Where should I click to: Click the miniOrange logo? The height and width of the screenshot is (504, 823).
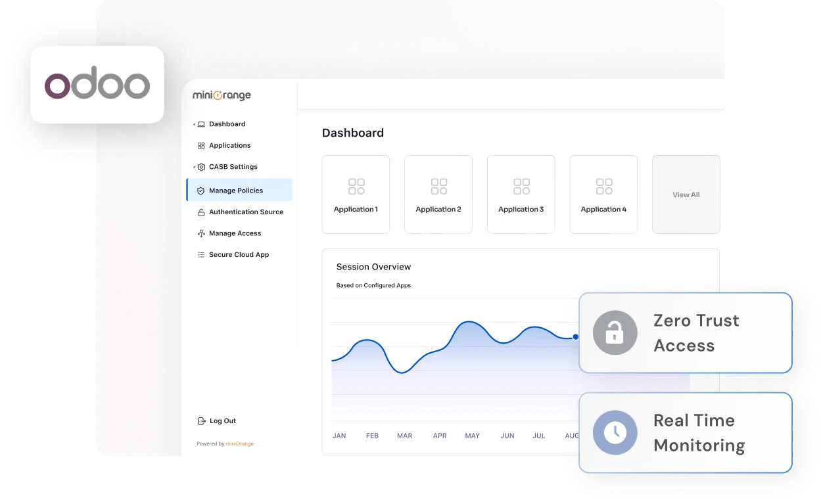(x=223, y=95)
